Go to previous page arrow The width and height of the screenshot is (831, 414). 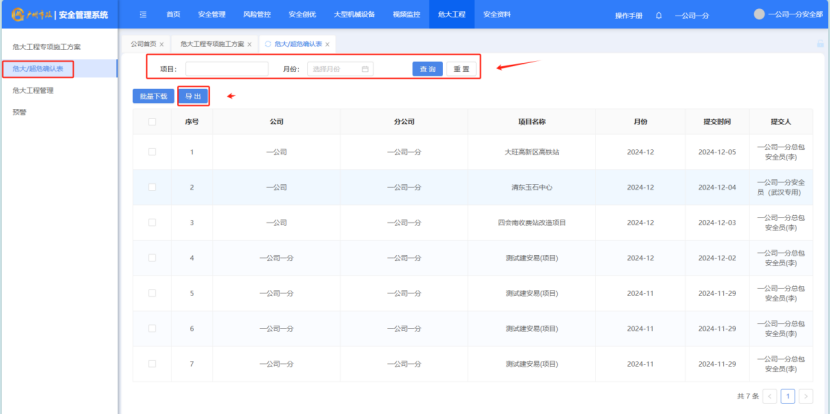(770, 396)
